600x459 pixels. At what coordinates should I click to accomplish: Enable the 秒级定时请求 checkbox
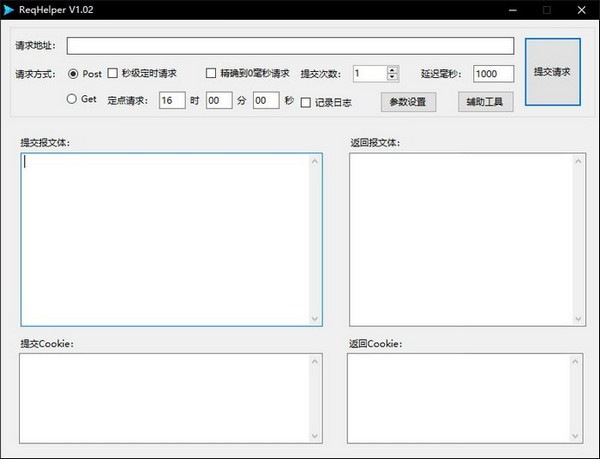pos(112,73)
